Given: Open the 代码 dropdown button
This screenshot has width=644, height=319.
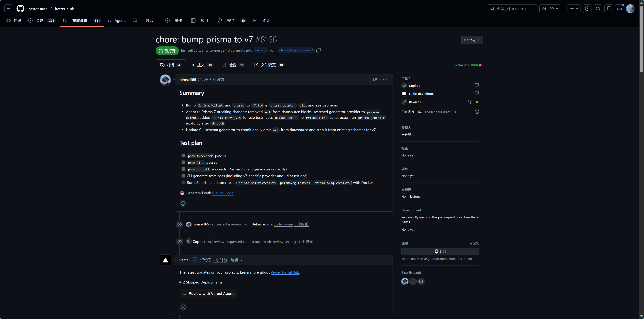Looking at the screenshot, I should pyautogui.click(x=472, y=40).
